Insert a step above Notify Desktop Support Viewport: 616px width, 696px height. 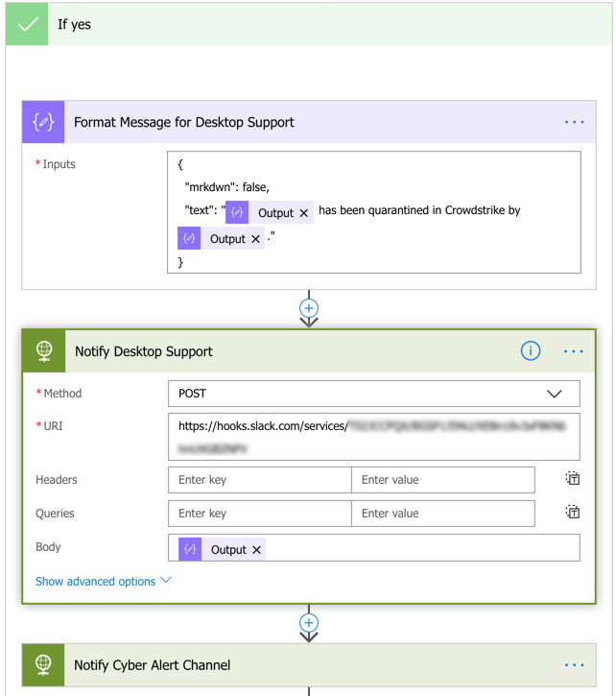(309, 308)
